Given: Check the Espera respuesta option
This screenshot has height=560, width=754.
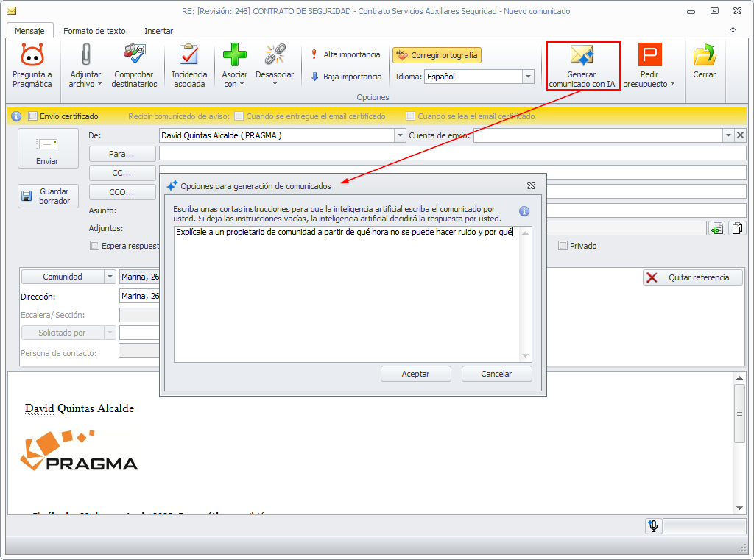Looking at the screenshot, I should click(95, 246).
